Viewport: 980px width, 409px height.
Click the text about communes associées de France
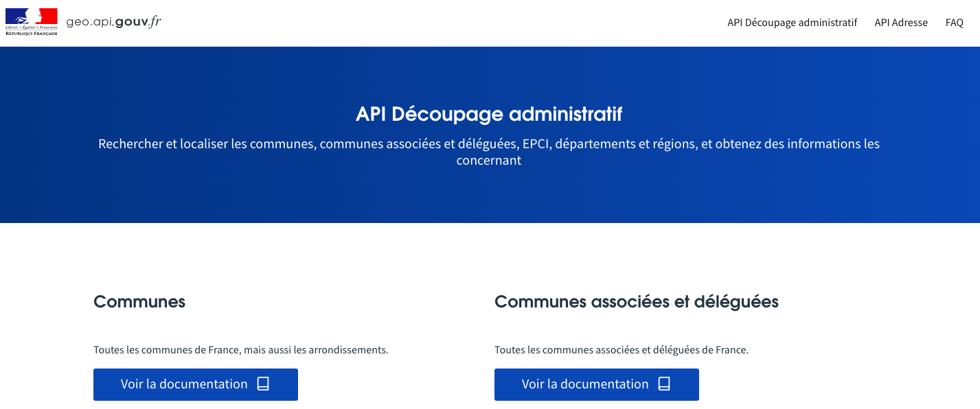coord(622,350)
